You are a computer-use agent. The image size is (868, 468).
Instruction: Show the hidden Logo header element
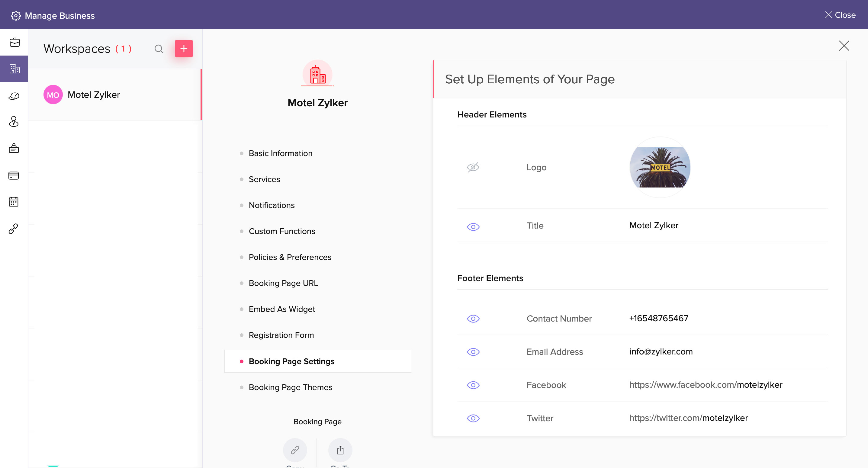click(473, 167)
